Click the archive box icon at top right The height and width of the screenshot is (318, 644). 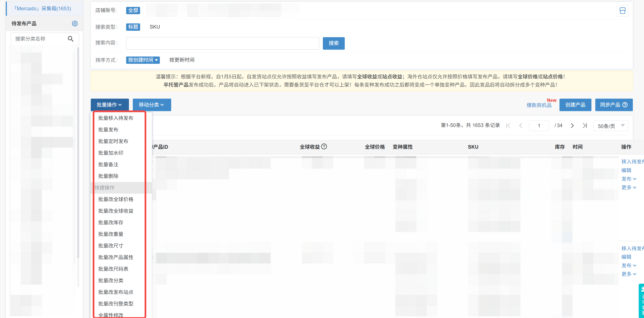(623, 11)
